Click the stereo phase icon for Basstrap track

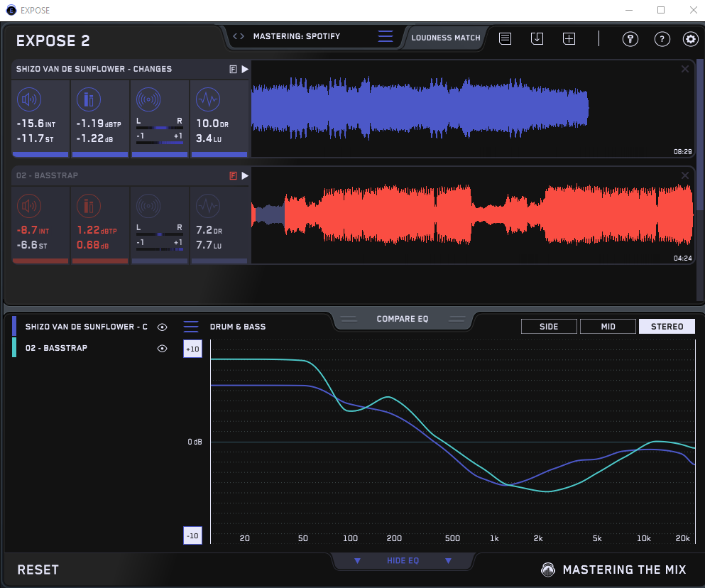(x=148, y=206)
